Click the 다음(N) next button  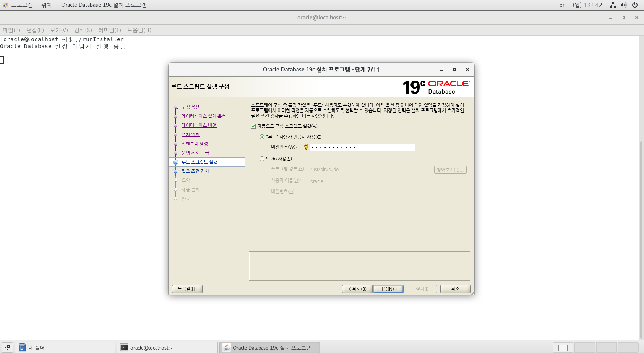388,289
